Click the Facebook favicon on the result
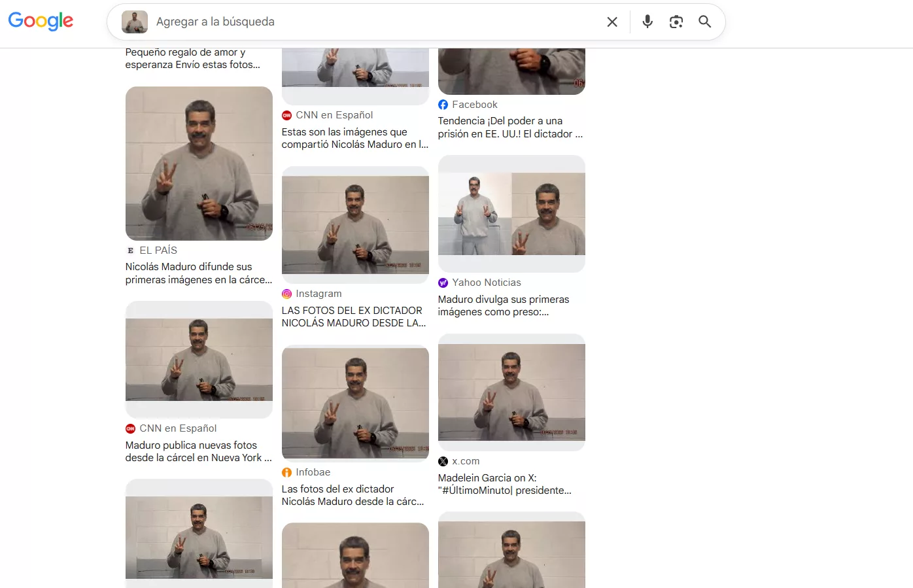This screenshot has width=913, height=588. [x=443, y=105]
